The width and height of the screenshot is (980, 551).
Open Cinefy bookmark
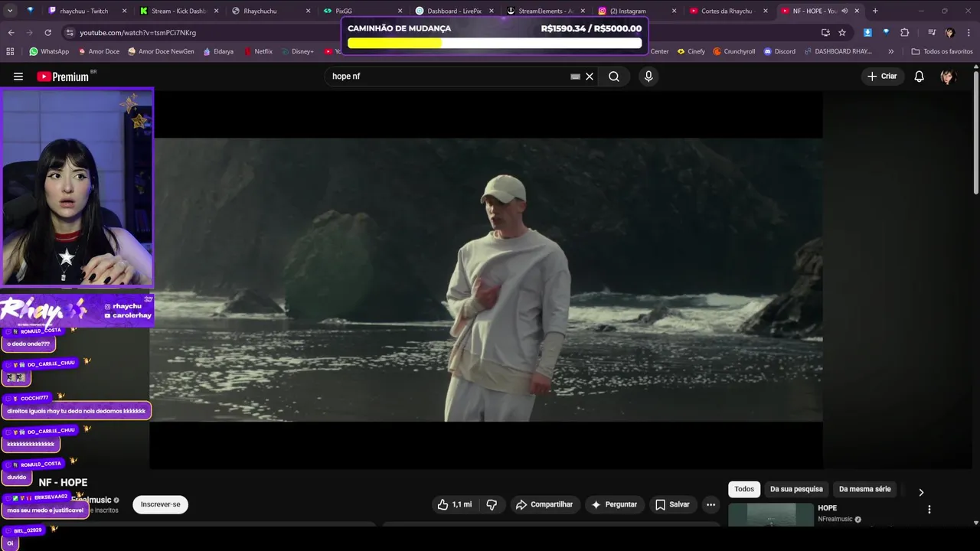coord(691,51)
